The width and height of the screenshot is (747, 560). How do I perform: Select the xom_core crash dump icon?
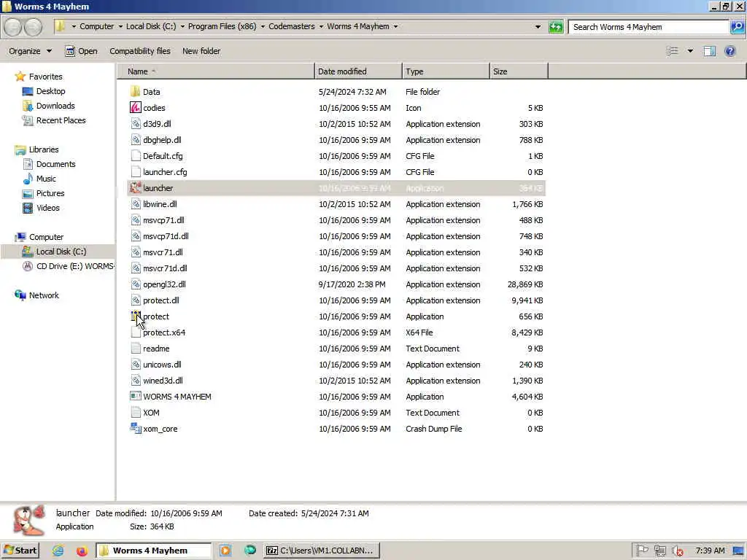click(x=135, y=429)
